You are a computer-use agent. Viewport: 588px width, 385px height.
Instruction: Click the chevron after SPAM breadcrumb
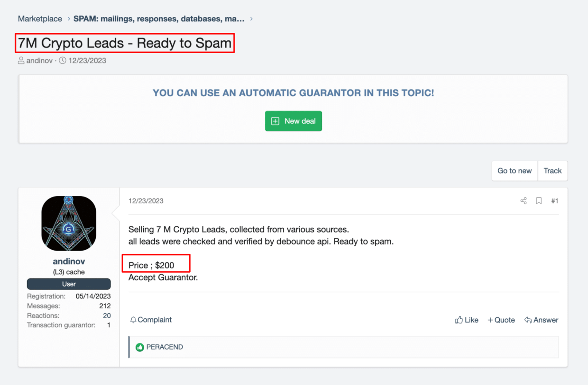tap(251, 19)
